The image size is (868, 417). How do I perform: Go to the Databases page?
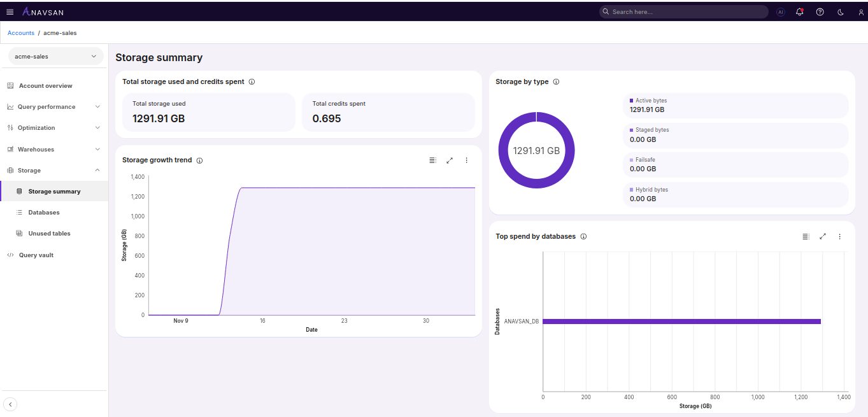[x=43, y=213]
